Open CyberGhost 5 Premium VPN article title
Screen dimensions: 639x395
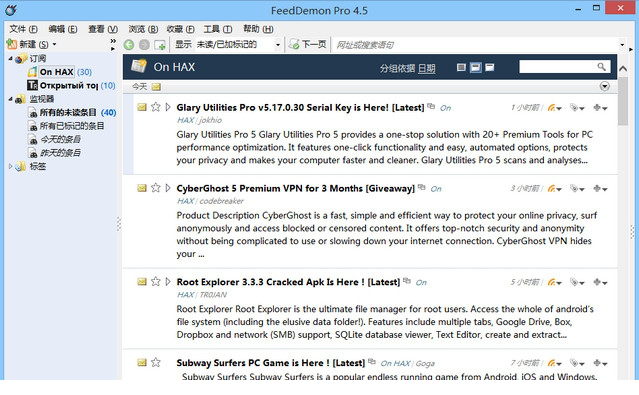tap(295, 188)
